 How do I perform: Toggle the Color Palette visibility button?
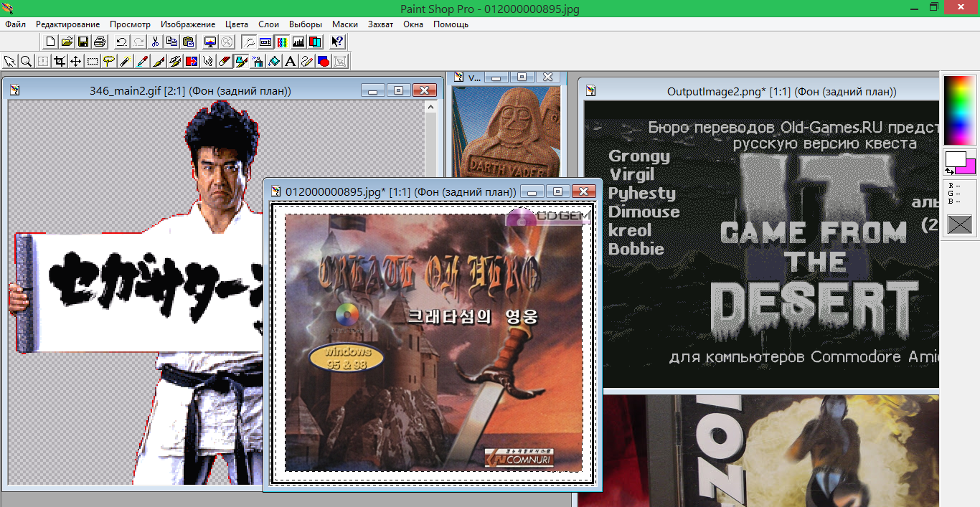[282, 42]
